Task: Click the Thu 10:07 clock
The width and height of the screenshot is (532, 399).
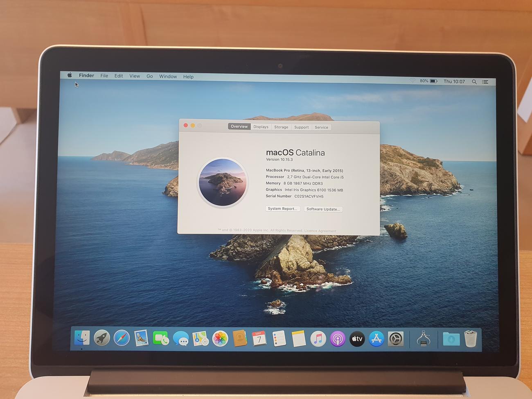Action: tap(454, 81)
